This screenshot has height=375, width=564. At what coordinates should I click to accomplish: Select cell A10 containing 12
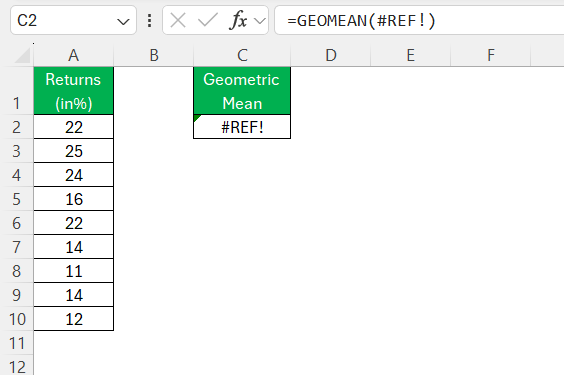[73, 319]
